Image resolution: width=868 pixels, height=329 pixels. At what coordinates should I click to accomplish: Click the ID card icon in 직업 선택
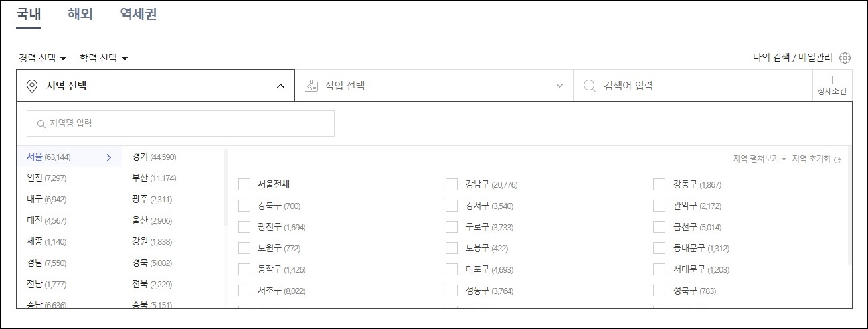(311, 86)
